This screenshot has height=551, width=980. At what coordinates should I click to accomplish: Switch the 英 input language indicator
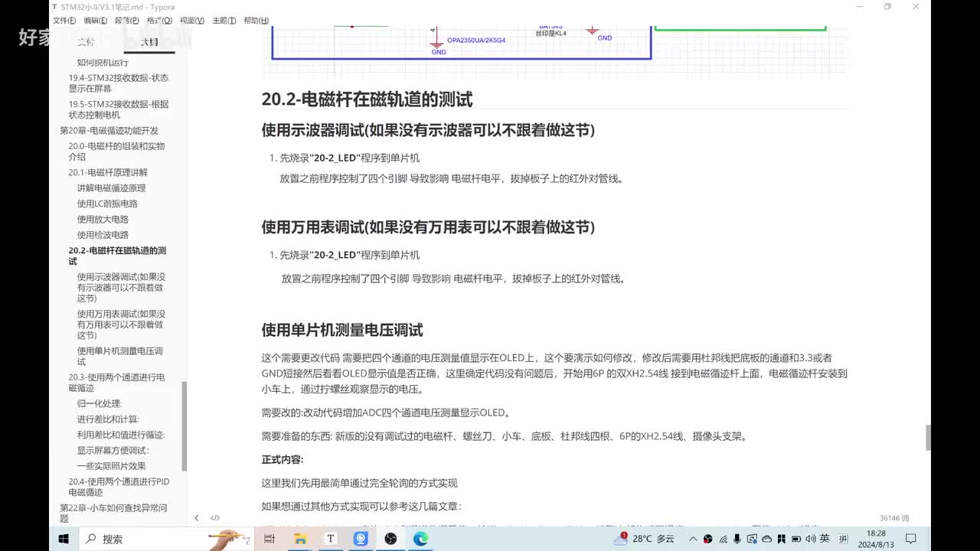click(x=825, y=539)
